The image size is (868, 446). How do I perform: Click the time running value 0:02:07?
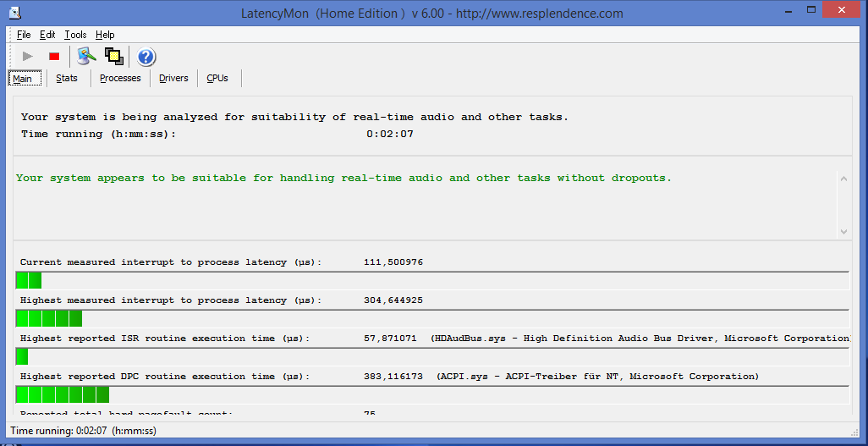(x=390, y=134)
